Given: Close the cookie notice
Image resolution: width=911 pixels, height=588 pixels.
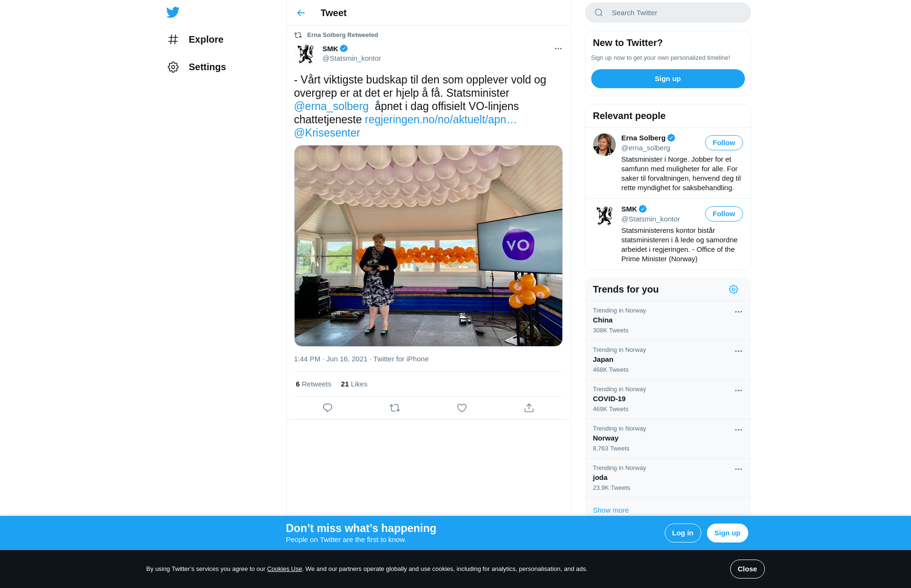Looking at the screenshot, I should tap(747, 569).
